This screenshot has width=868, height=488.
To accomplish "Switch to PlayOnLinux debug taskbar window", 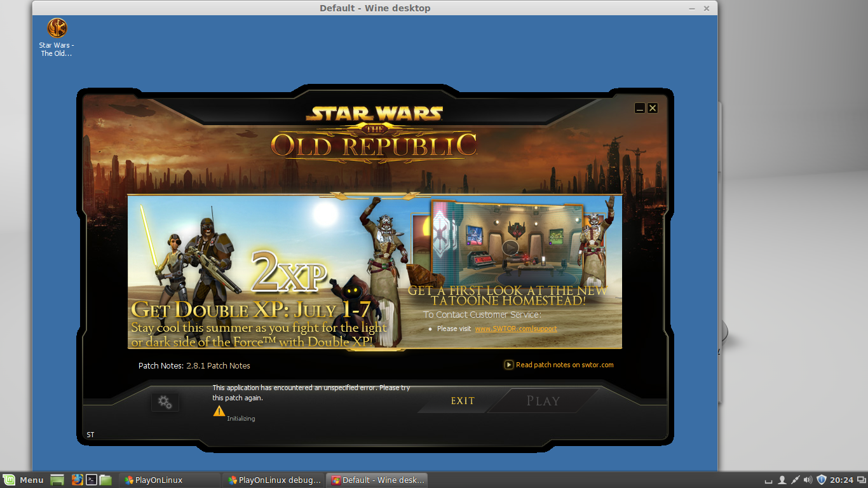I will 273,480.
